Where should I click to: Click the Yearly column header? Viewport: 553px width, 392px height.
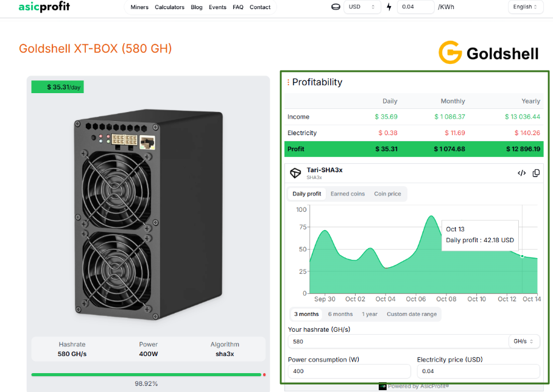(x=531, y=101)
